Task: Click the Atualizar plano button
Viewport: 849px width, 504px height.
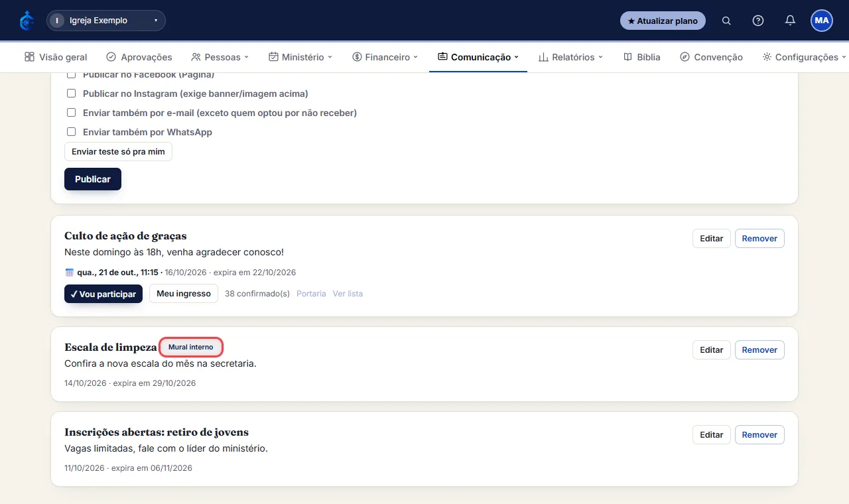Action: [x=663, y=21]
